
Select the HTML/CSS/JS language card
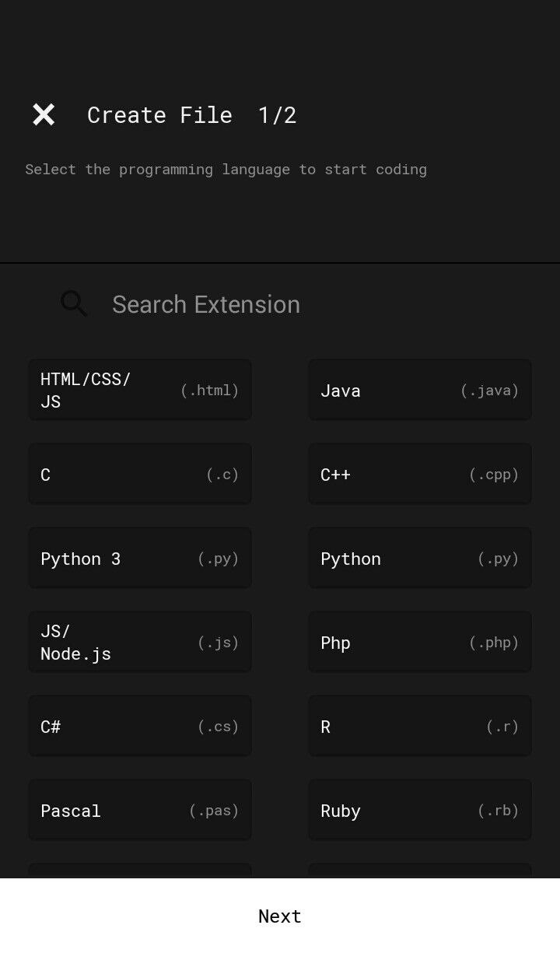click(x=140, y=390)
